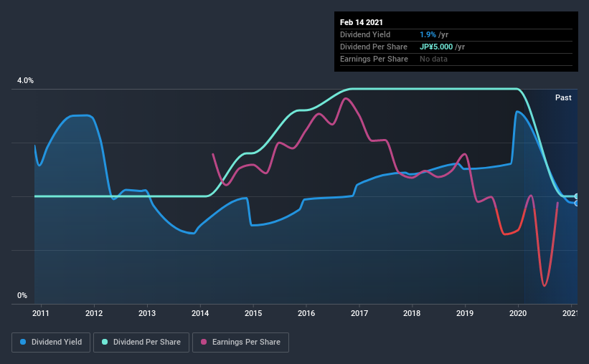Click the Dividend Per Share tooltip row label
Screen dimensions: 589x364
[x=373, y=47]
